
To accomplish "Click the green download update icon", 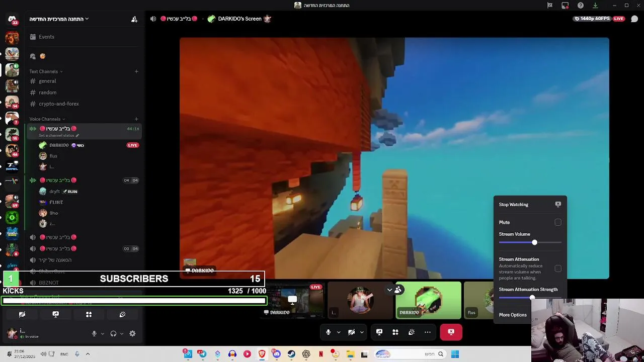I will pos(595,6).
